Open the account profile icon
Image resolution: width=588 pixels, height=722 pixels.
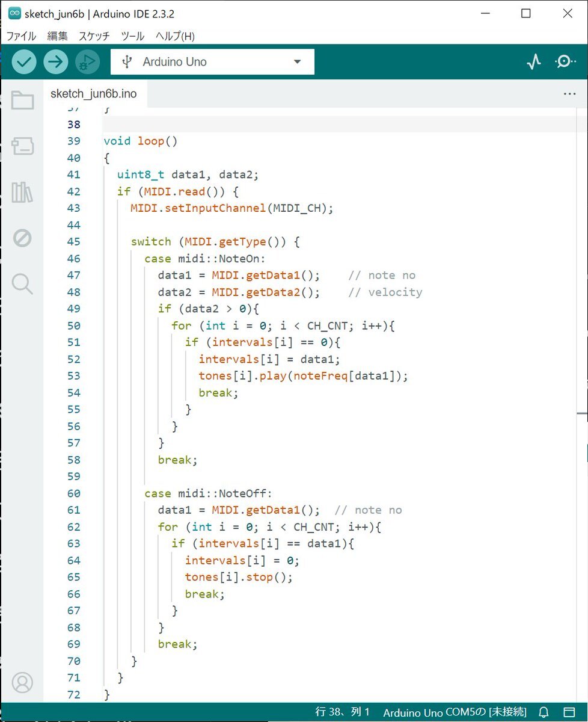pyautogui.click(x=22, y=682)
